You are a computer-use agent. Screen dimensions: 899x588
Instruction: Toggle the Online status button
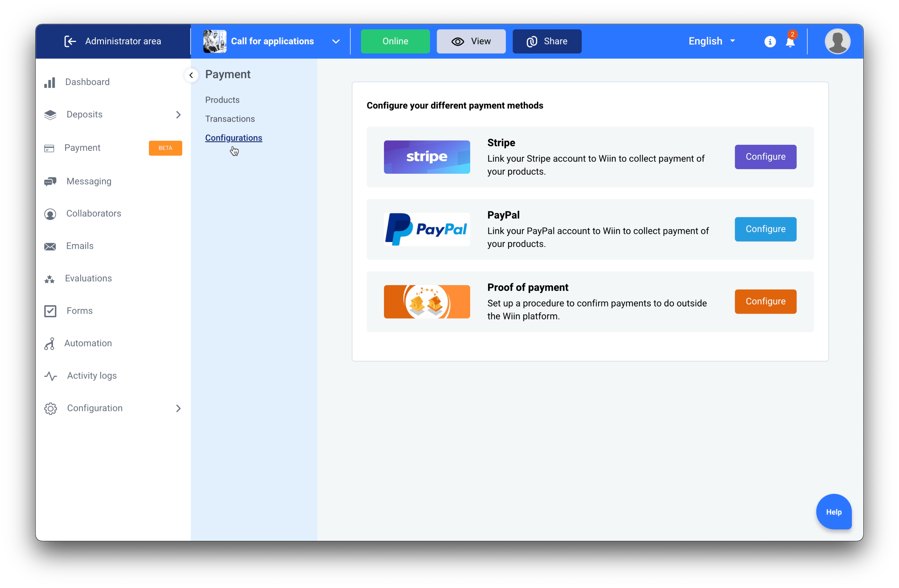click(395, 41)
